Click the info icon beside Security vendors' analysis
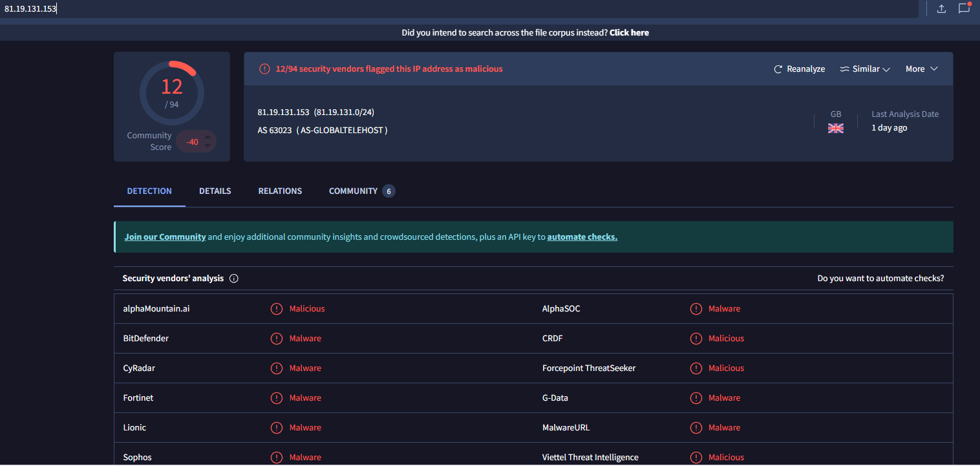980x466 pixels. click(x=234, y=279)
